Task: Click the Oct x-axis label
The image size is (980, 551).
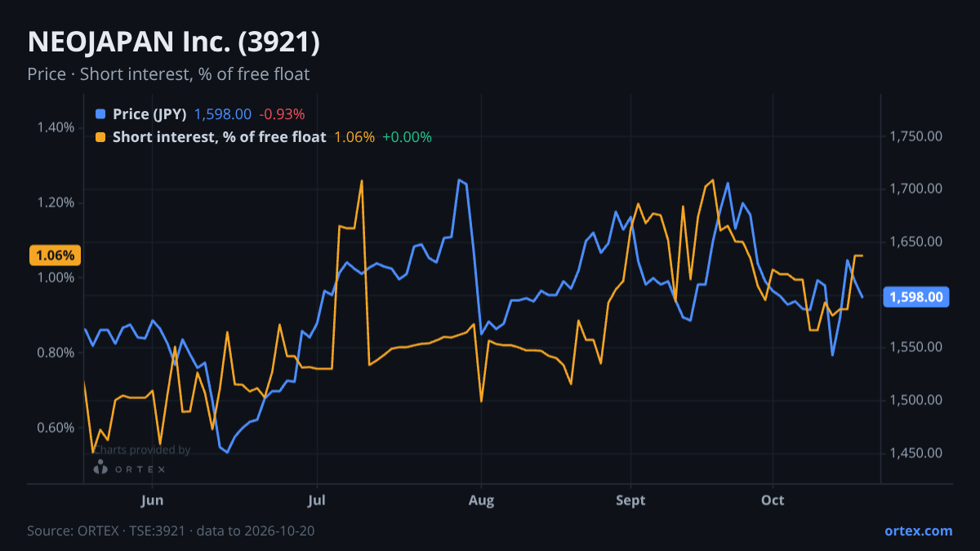Action: click(773, 500)
